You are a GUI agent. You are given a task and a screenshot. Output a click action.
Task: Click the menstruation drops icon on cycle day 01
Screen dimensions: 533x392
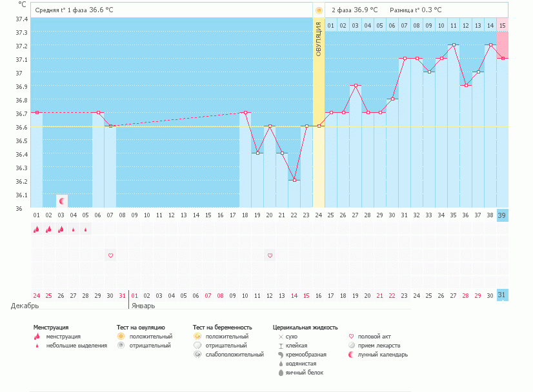tap(37, 229)
